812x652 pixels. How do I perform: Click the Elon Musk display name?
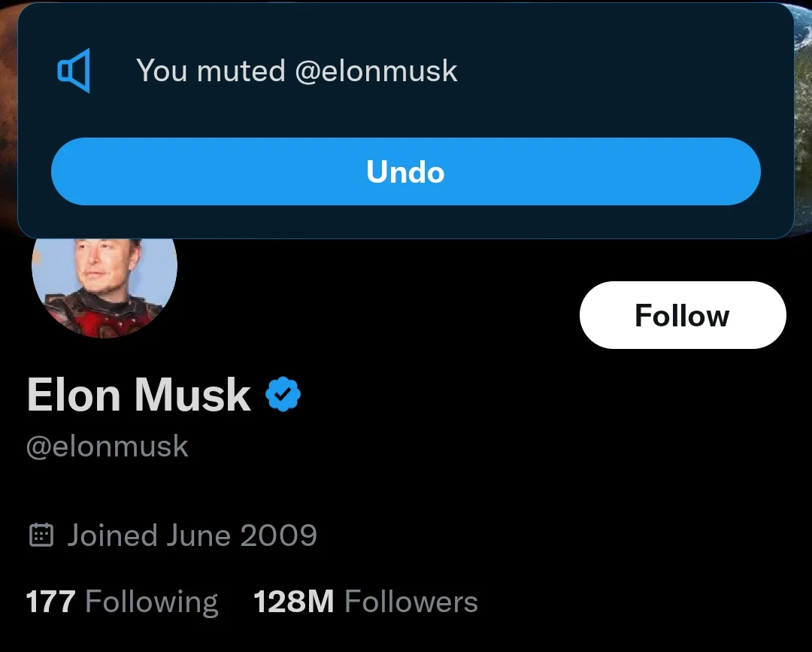pos(139,395)
